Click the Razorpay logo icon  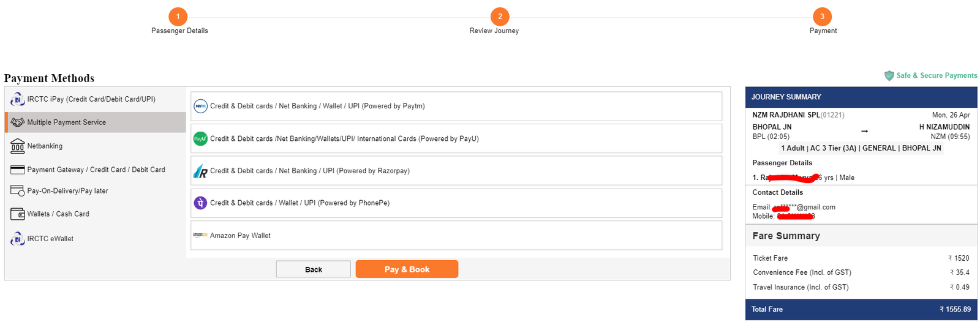200,171
